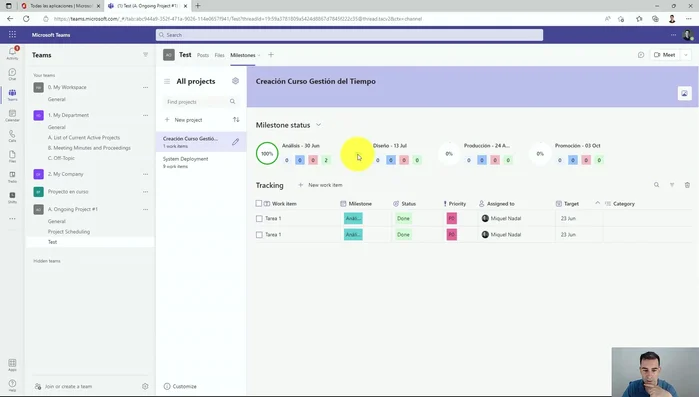This screenshot has height=397, width=699.
Task: Toggle the All projects hamburger menu
Action: tap(167, 81)
